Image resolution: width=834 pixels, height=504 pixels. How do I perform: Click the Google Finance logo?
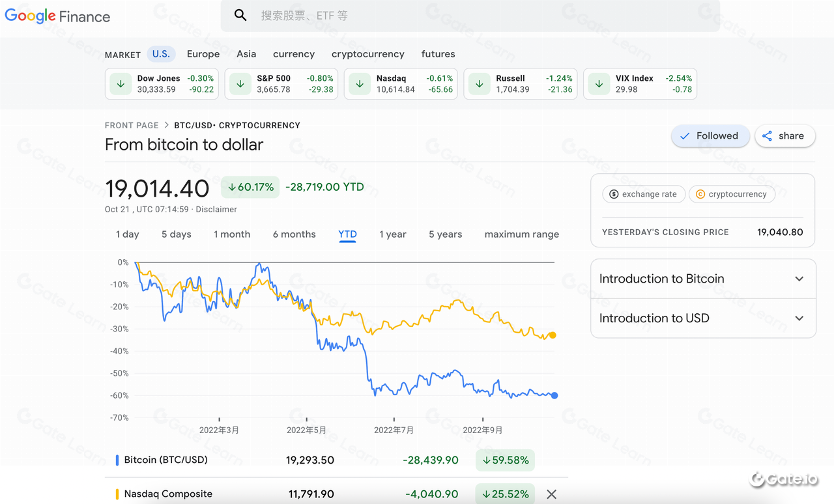coord(57,16)
